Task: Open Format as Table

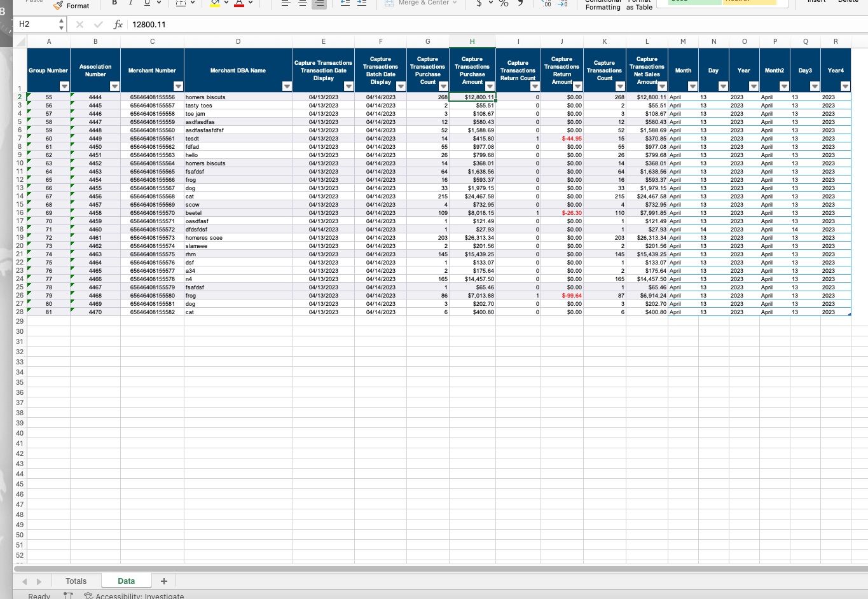Action: coord(639,5)
